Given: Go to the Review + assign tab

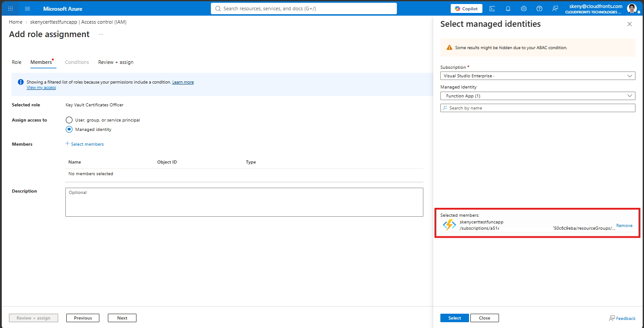Looking at the screenshot, I should [x=116, y=62].
